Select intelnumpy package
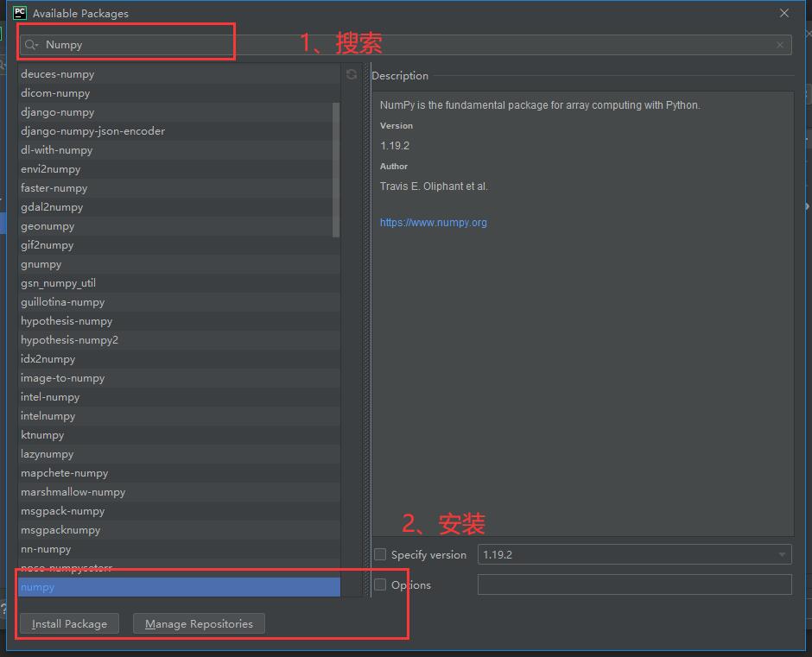Viewport: 812px width, 657px height. (179, 416)
